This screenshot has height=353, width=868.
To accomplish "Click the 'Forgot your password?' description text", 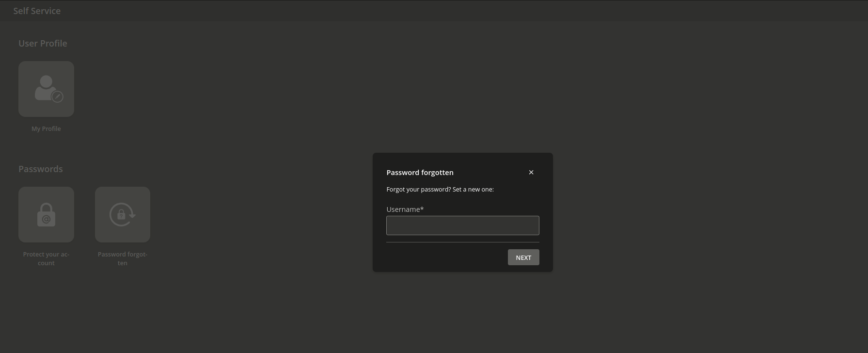I will point(440,189).
